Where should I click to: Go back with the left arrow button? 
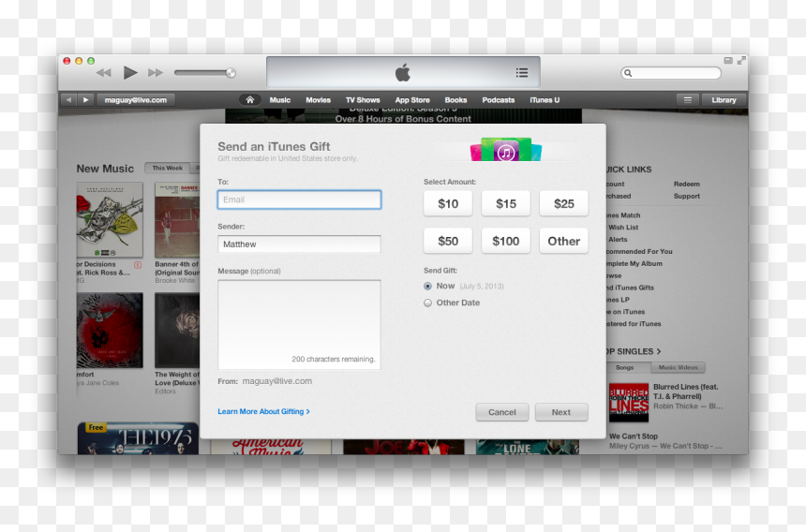click(x=68, y=99)
